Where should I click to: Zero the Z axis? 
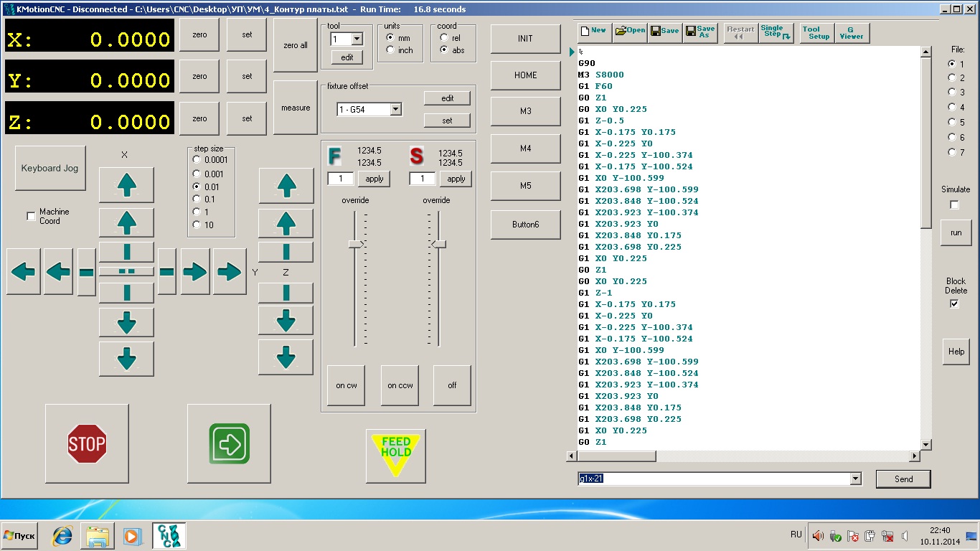point(199,118)
